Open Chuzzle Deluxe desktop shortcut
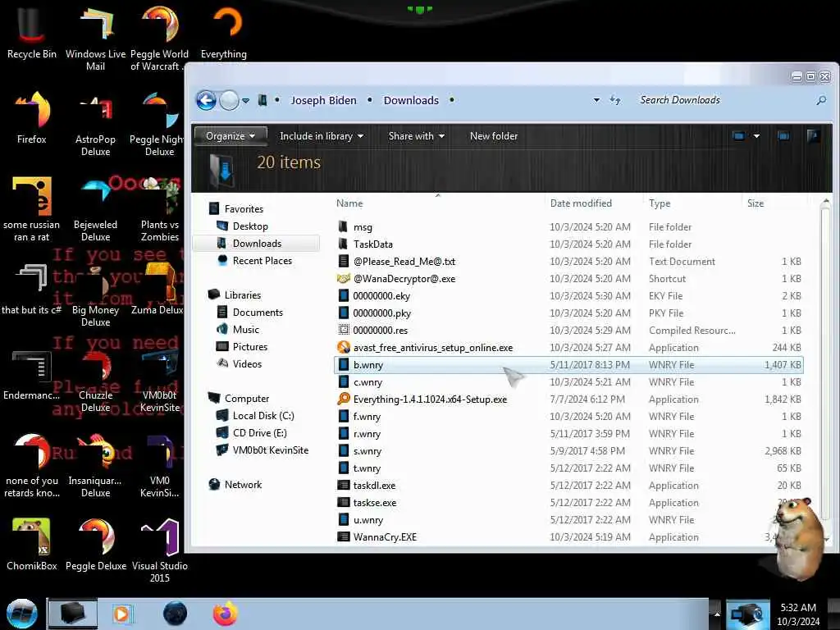This screenshot has height=630, width=840. [95, 380]
